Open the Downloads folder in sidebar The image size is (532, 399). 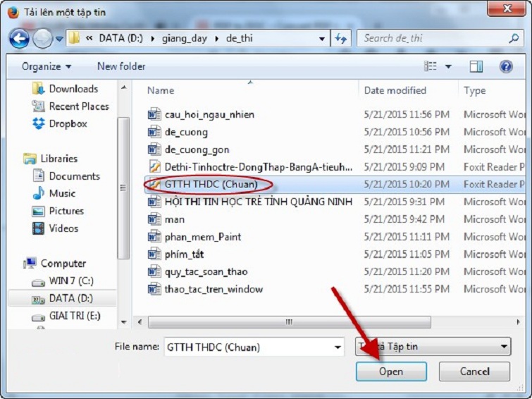pyautogui.click(x=73, y=89)
